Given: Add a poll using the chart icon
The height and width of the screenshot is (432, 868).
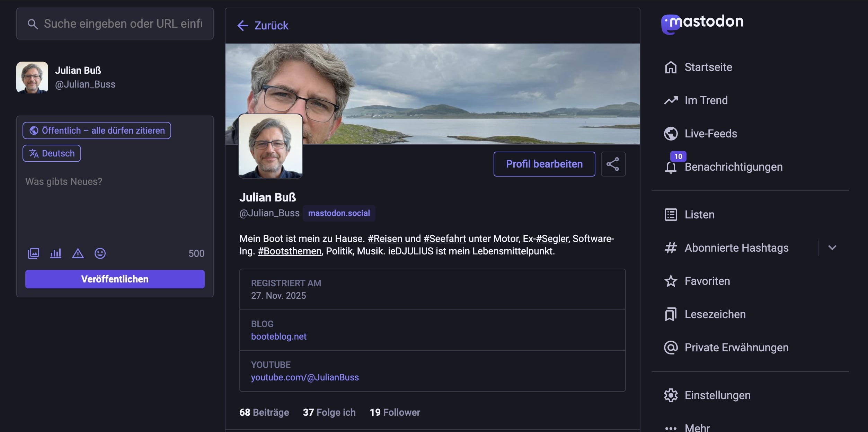Looking at the screenshot, I should click(56, 253).
